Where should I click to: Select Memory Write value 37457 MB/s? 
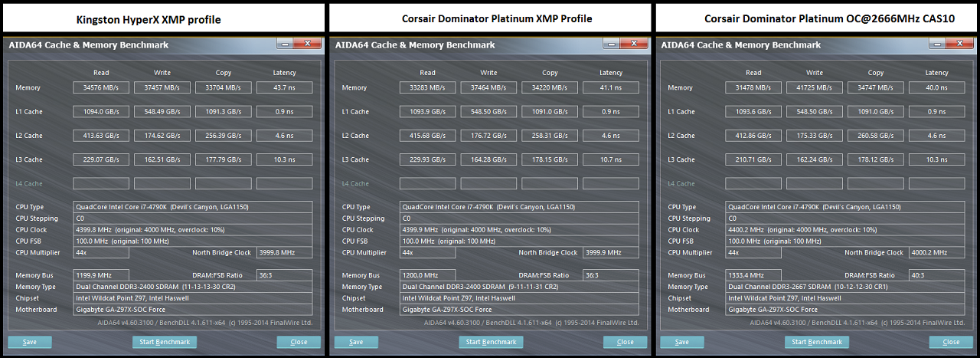[x=162, y=87]
